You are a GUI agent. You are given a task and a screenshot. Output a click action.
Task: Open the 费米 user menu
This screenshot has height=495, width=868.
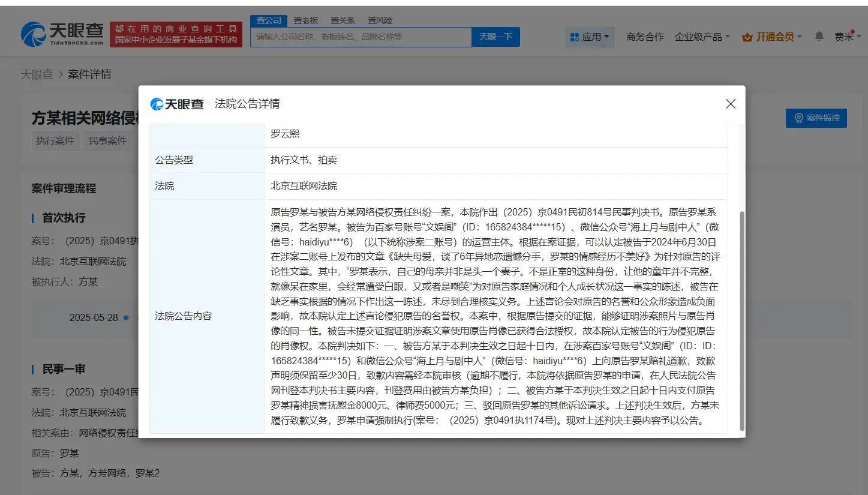click(x=847, y=37)
